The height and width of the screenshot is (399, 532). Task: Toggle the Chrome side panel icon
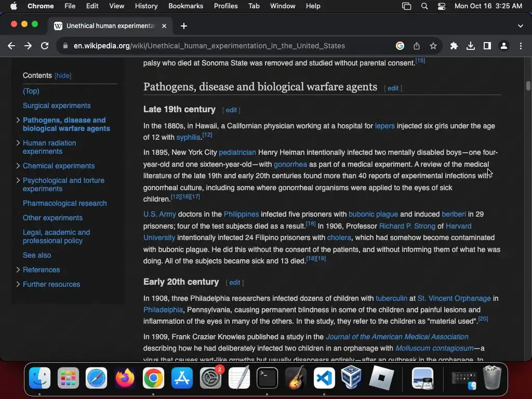click(x=487, y=46)
